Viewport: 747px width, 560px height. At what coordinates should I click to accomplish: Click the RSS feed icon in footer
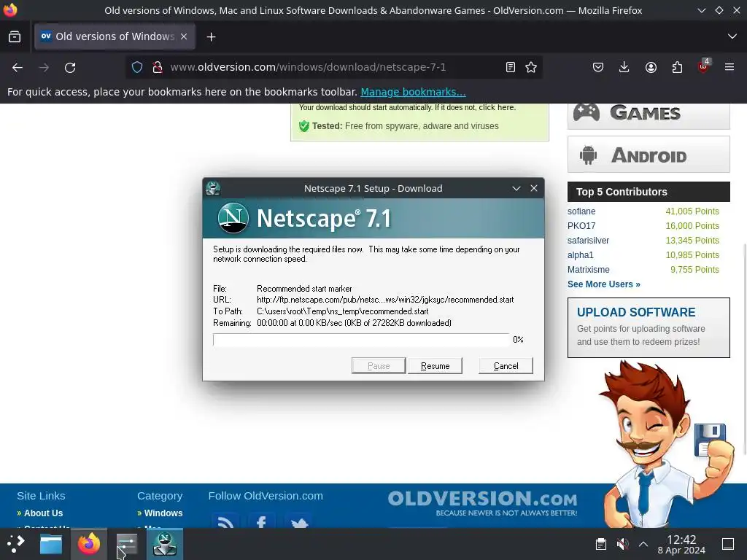pos(225,521)
